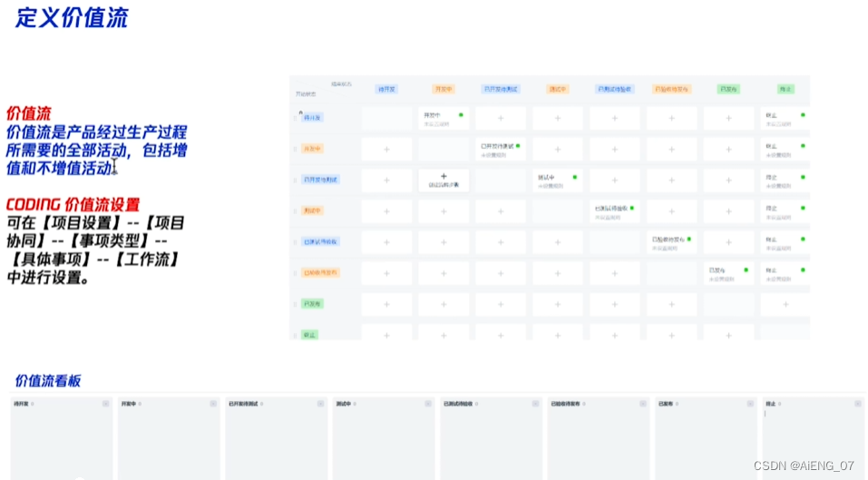
Task: Collapse the 开发中 kanban column
Action: pyautogui.click(x=213, y=404)
